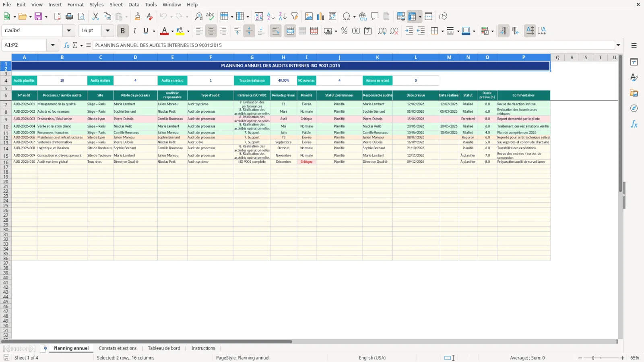Open the Function Wizard
This screenshot has width=644, height=362.
[x=67, y=45]
